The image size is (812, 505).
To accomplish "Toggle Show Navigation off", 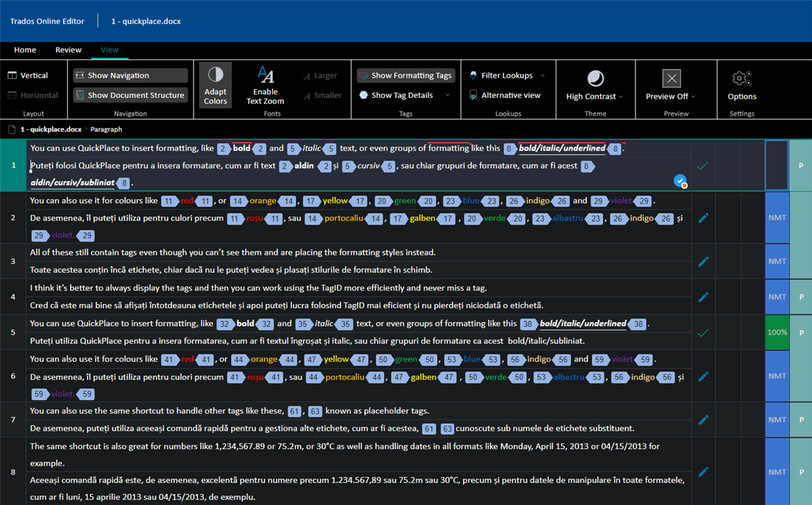I will pyautogui.click(x=130, y=76).
